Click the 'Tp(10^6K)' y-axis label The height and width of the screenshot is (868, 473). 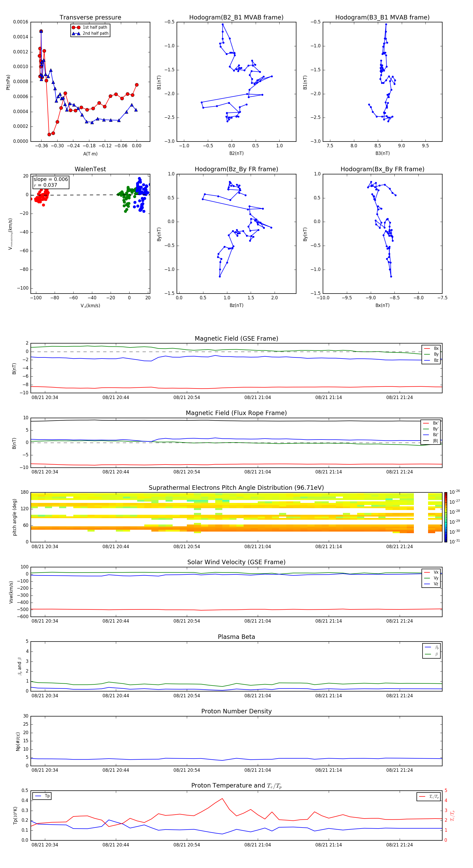(15, 815)
